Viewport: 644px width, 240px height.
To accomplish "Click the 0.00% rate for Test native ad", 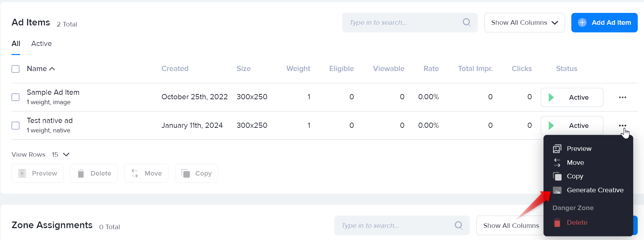I will click(428, 125).
